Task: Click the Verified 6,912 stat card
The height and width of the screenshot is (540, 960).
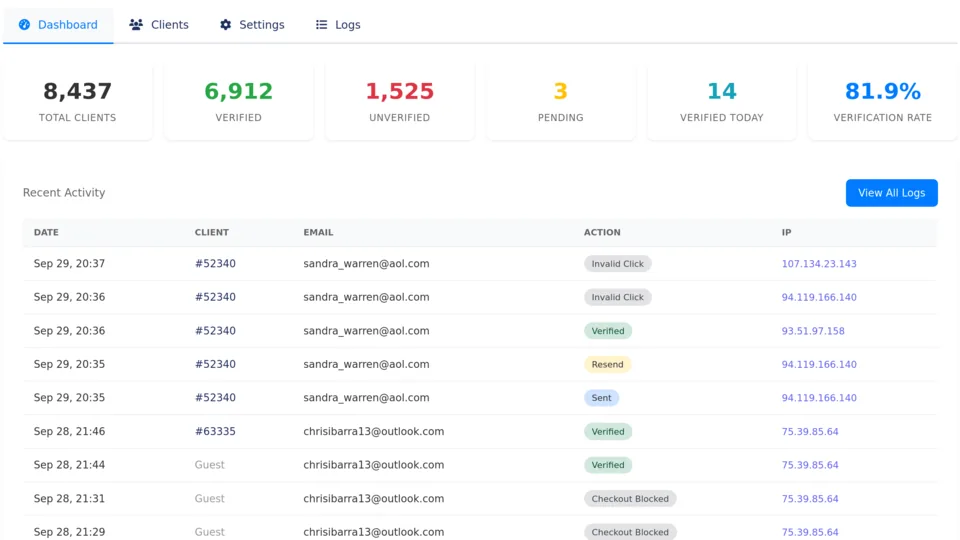Action: [238, 101]
